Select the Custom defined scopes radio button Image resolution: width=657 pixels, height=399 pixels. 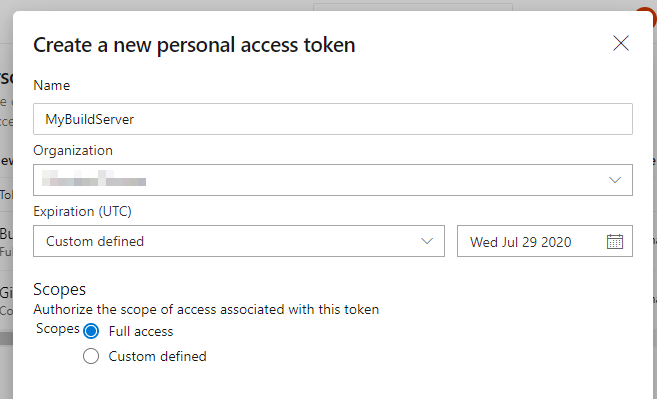[x=91, y=356]
